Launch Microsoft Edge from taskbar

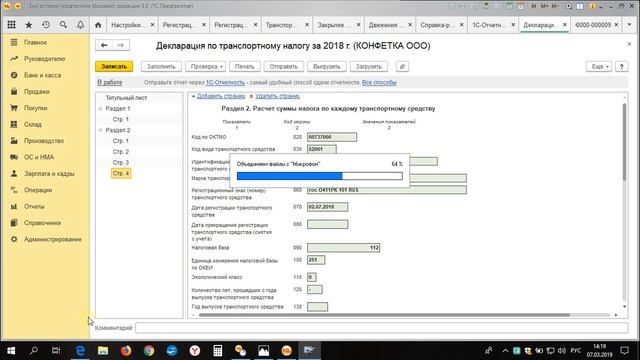coord(80,350)
